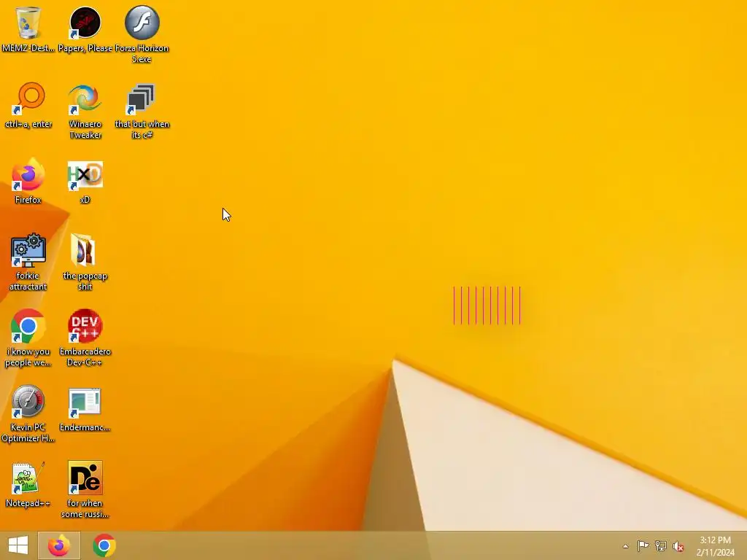Open the clock showing 3:12 PM
This screenshot has width=747, height=560.
click(x=715, y=545)
